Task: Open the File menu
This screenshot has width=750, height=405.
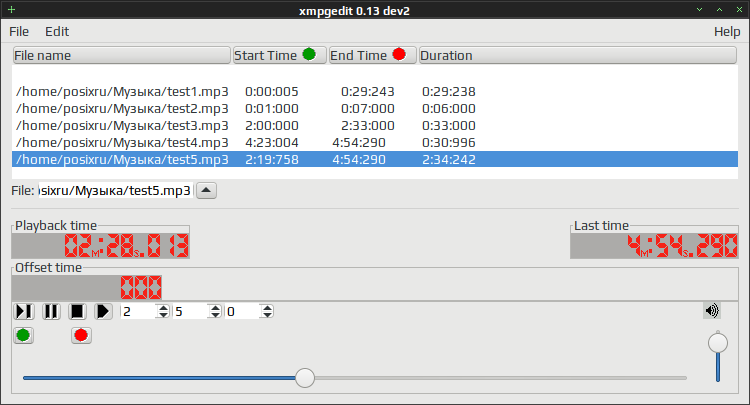Action: click(19, 32)
